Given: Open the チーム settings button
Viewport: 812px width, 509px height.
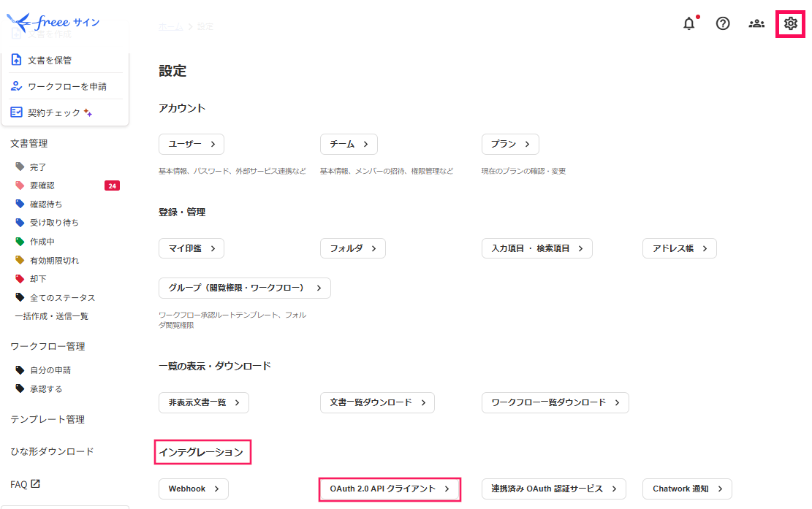Looking at the screenshot, I should 349,145.
